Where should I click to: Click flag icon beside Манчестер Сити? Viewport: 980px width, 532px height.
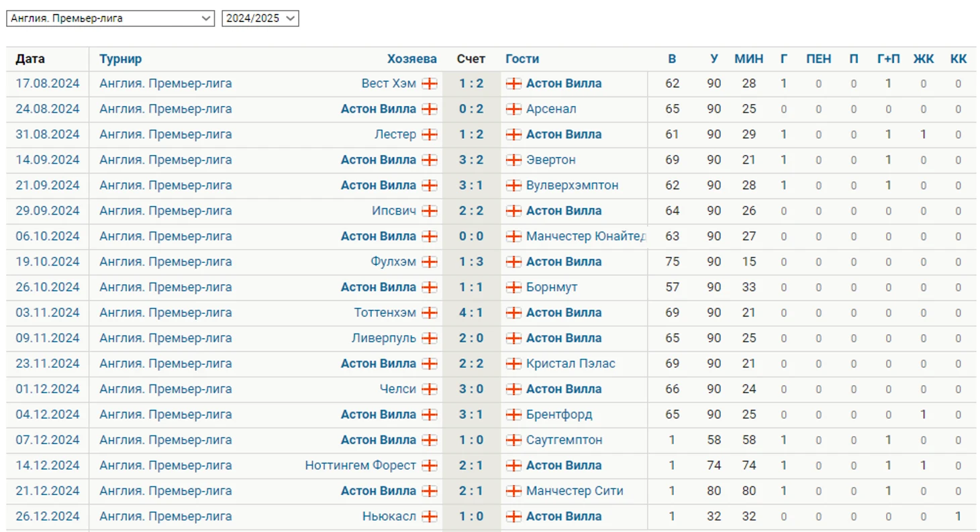pyautogui.click(x=513, y=492)
